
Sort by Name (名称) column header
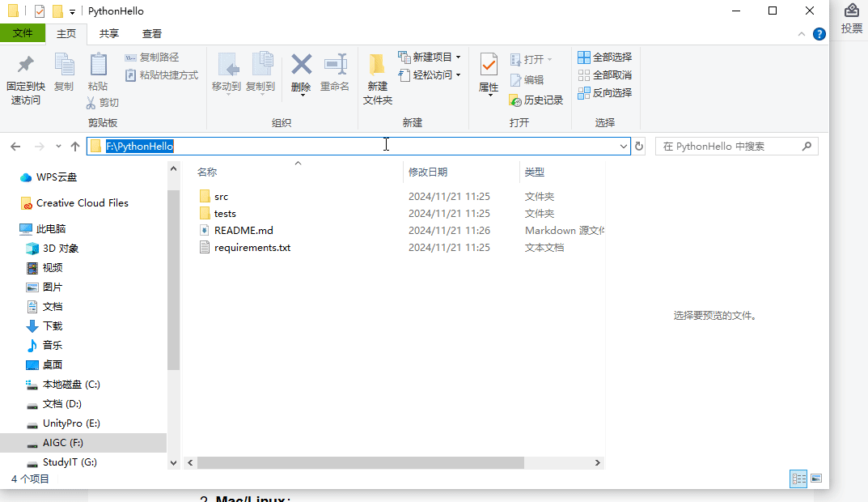(x=207, y=172)
